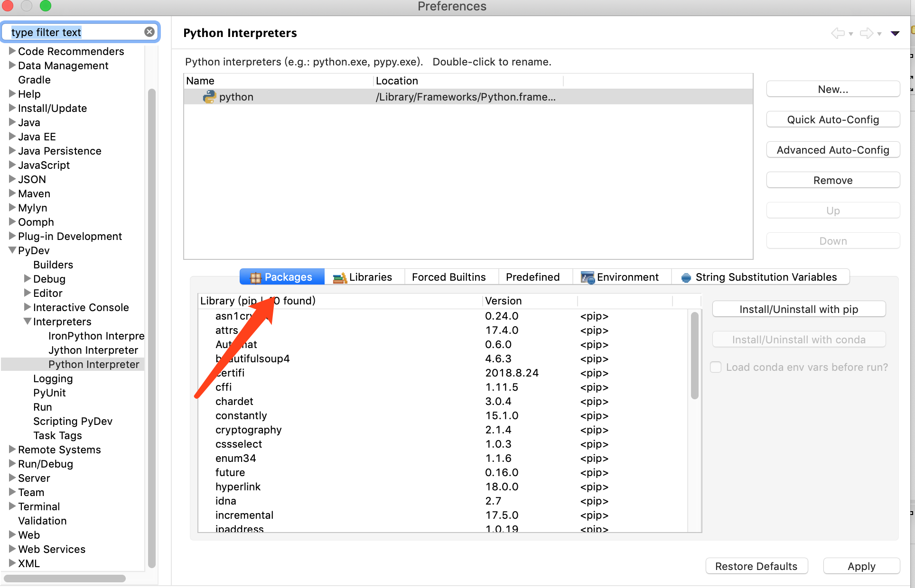Click the preference tree vertical scrollbar
915x588 pixels.
(x=152, y=327)
